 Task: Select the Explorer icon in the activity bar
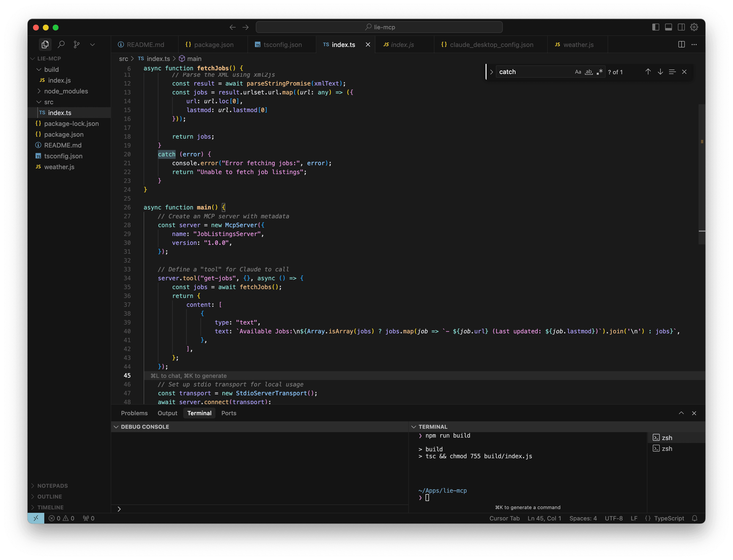45,44
